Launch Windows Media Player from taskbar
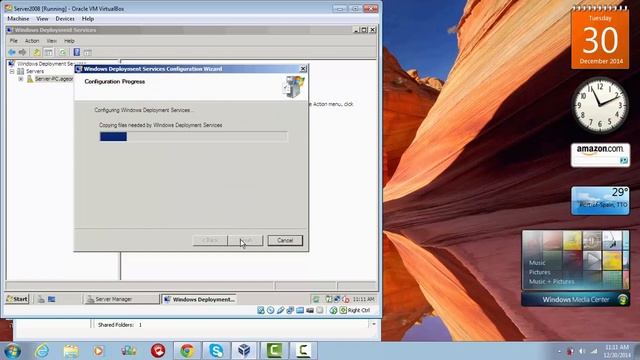This screenshot has height=360, width=640. (x=99, y=351)
